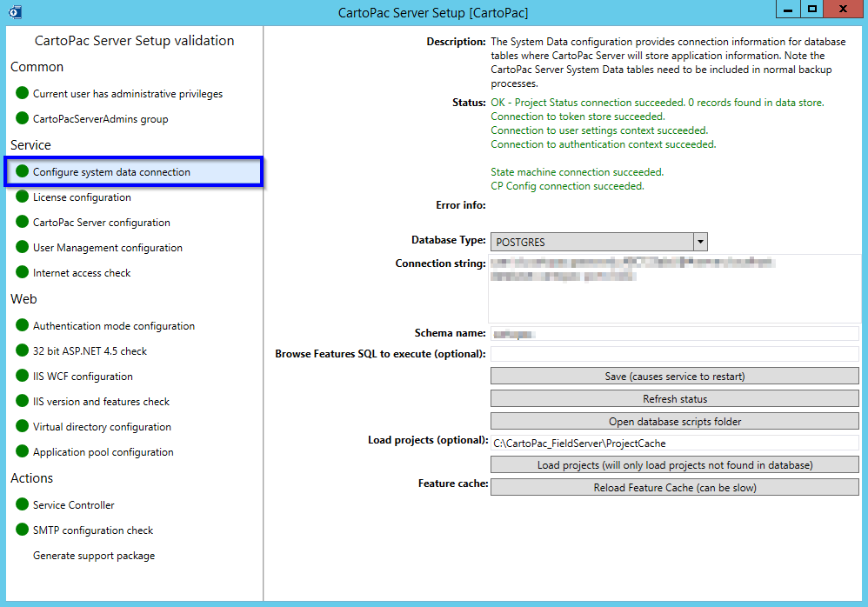
Task: Click green dot beside SMTP configuration check
Action: 22,530
